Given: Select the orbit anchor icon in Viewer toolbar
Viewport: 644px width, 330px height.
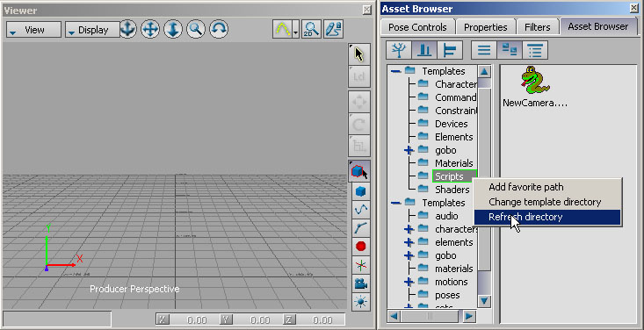Looking at the screenshot, I should (127, 29).
